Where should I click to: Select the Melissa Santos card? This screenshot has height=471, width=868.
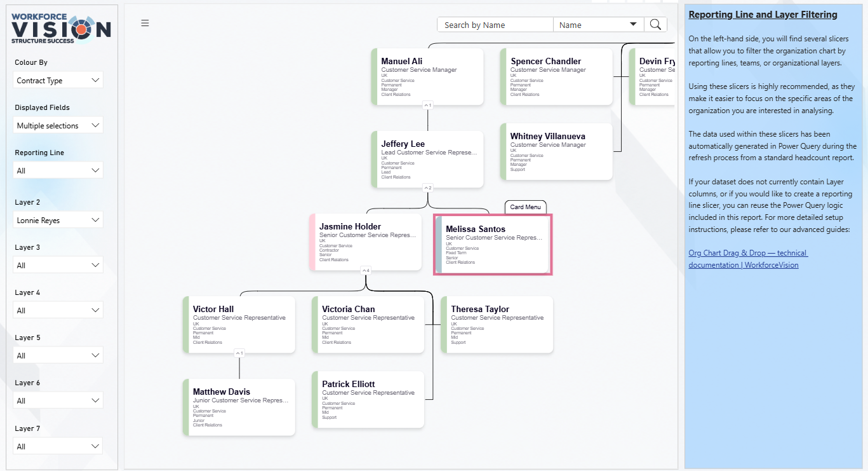493,245
